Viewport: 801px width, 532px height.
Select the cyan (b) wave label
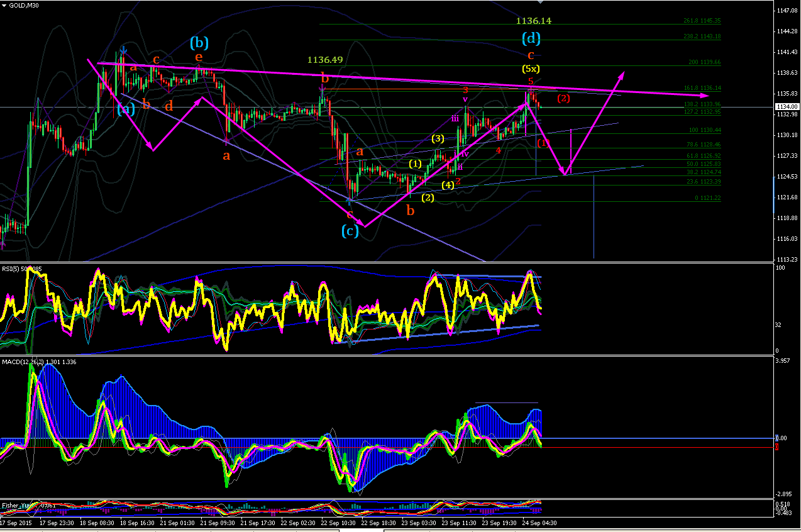point(199,43)
